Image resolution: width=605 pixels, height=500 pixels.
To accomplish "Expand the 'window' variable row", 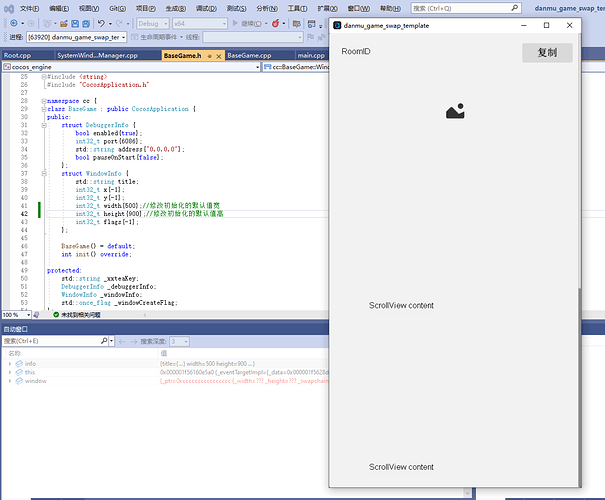I will click(x=11, y=381).
